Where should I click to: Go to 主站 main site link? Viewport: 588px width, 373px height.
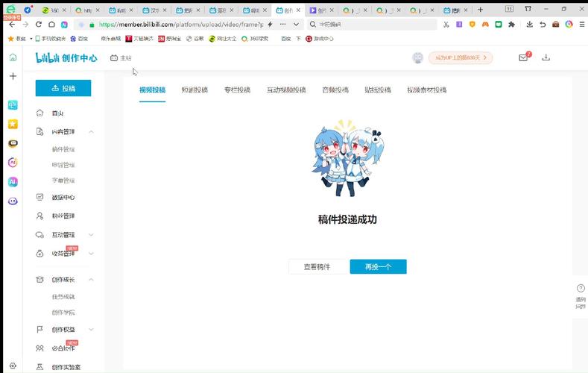[121, 57]
